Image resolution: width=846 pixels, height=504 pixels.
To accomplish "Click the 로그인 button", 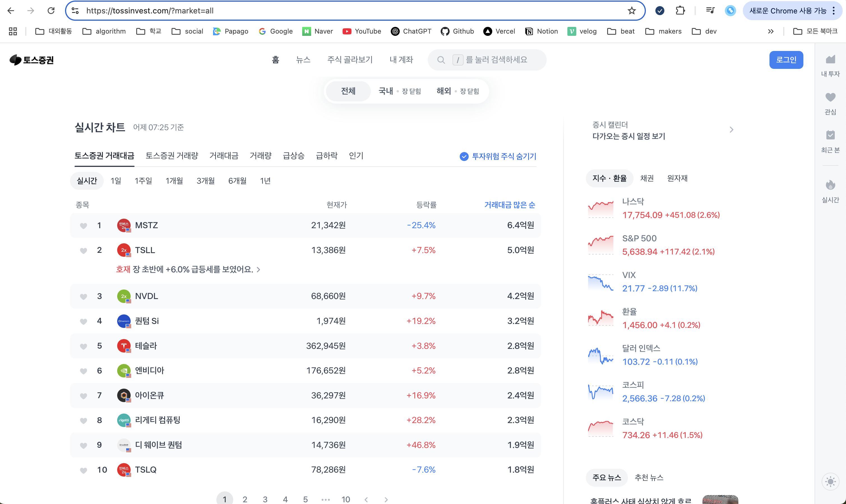I will tap(786, 60).
